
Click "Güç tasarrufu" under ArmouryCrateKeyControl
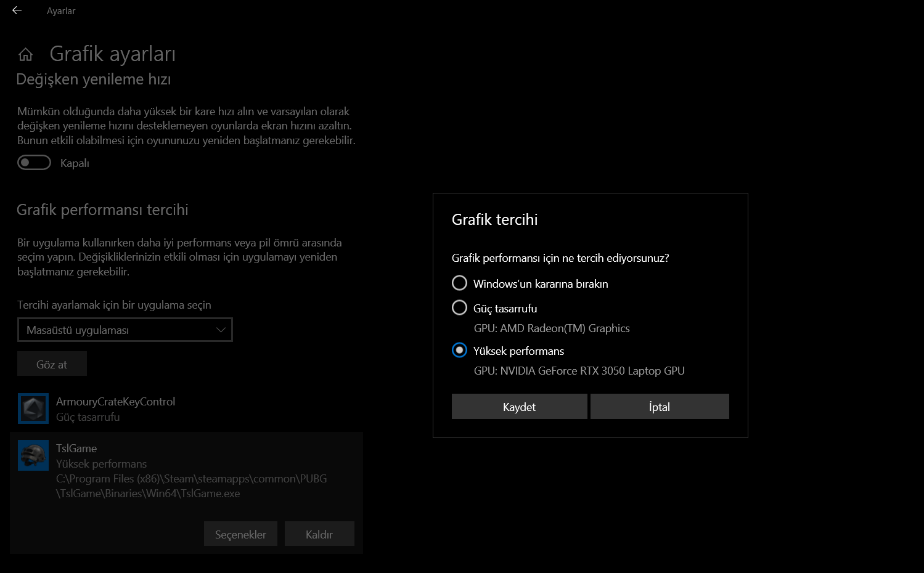(88, 417)
